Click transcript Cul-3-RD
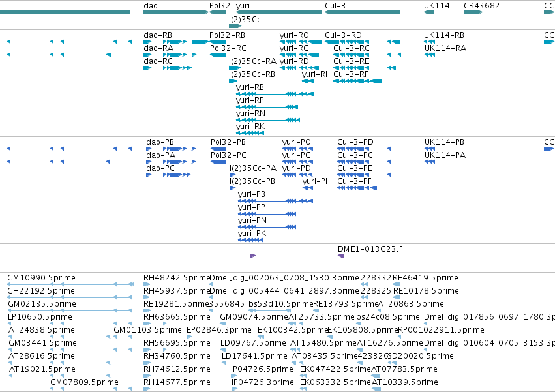Image resolution: width=555 pixels, height=392 pixels. coord(343,35)
